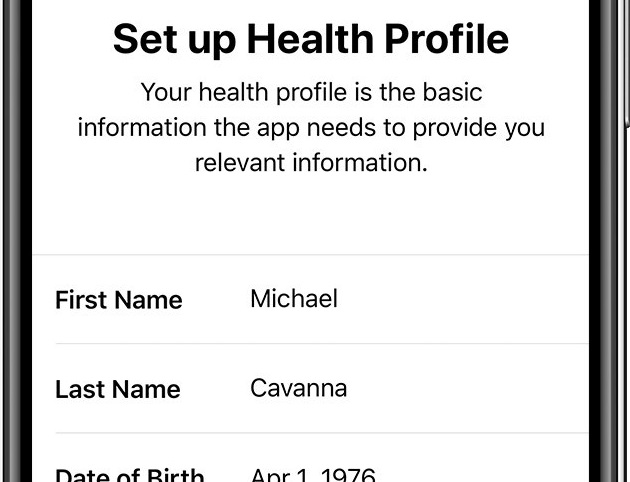
Task: Click the words "Set up" in the title
Action: [173, 38]
